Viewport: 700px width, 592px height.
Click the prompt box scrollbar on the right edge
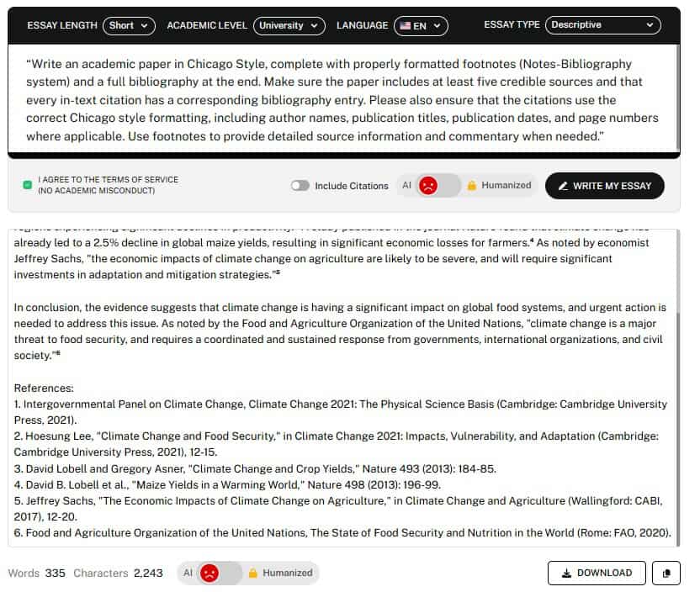click(677, 98)
